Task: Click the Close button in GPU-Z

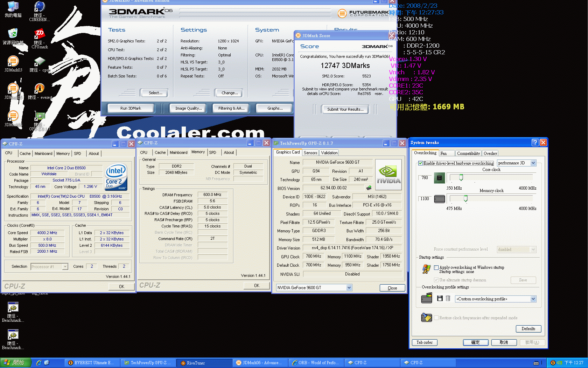Action: (x=392, y=288)
